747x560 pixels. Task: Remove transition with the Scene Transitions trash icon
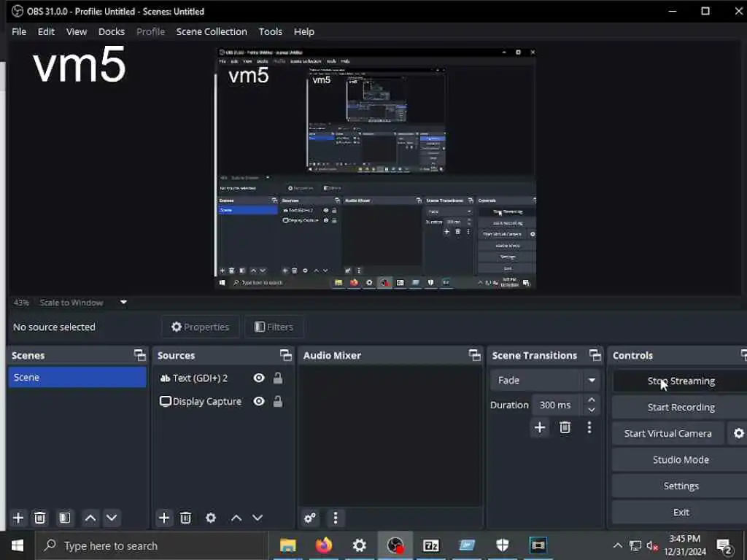(565, 427)
